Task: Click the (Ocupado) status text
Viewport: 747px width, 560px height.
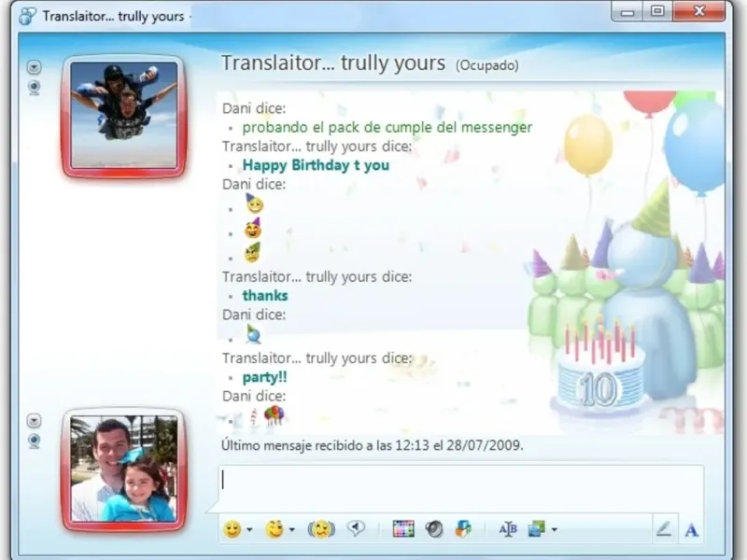Action: 486,65
